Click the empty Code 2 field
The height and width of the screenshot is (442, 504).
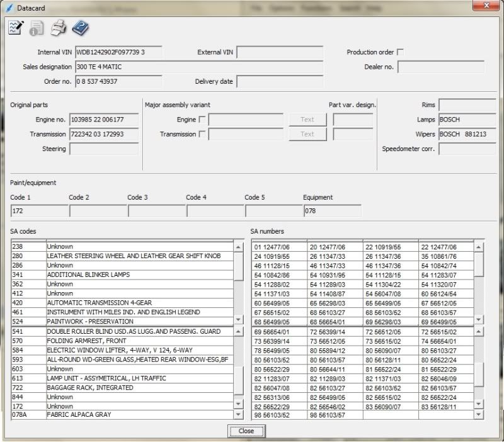(x=98, y=211)
